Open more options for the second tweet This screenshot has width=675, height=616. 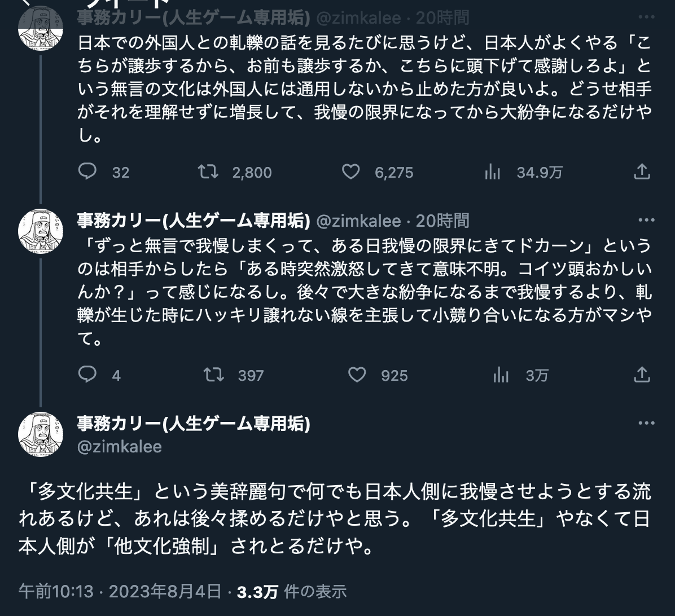[x=646, y=220]
